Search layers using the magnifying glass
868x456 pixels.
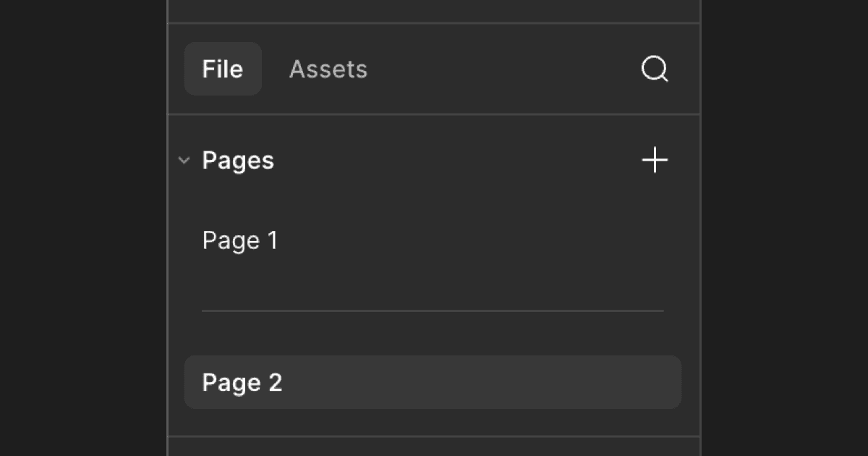click(655, 69)
